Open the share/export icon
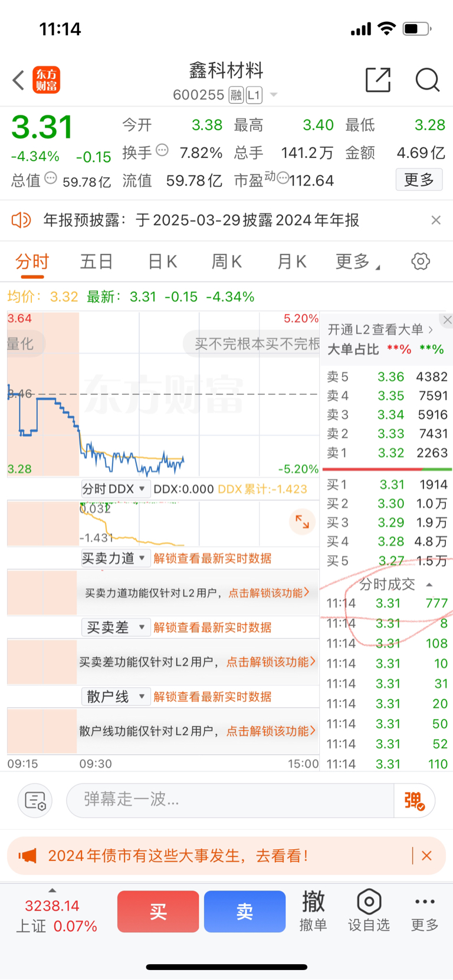This screenshot has width=453, height=980. click(378, 80)
